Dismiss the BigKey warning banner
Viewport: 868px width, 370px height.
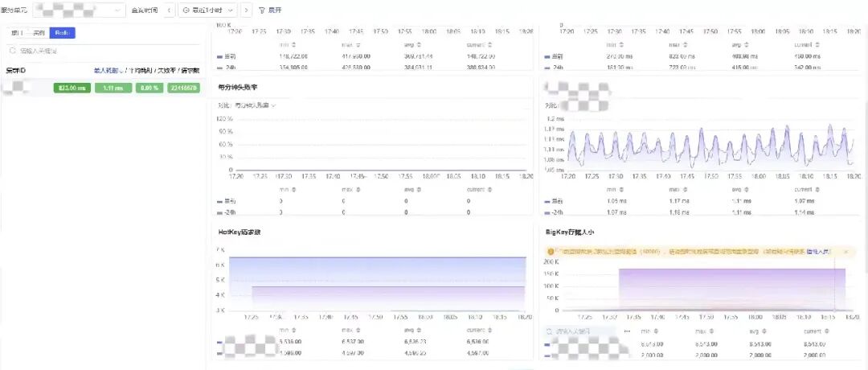[x=845, y=252]
